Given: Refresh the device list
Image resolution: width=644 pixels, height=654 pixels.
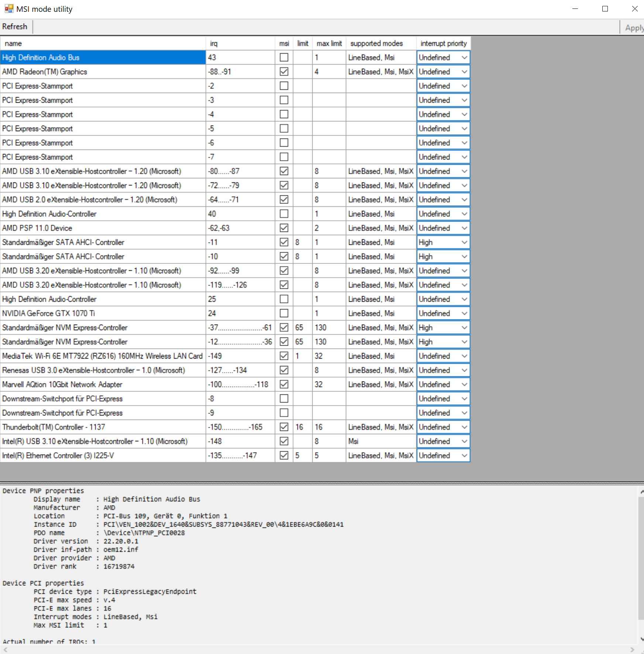Looking at the screenshot, I should pos(15,27).
